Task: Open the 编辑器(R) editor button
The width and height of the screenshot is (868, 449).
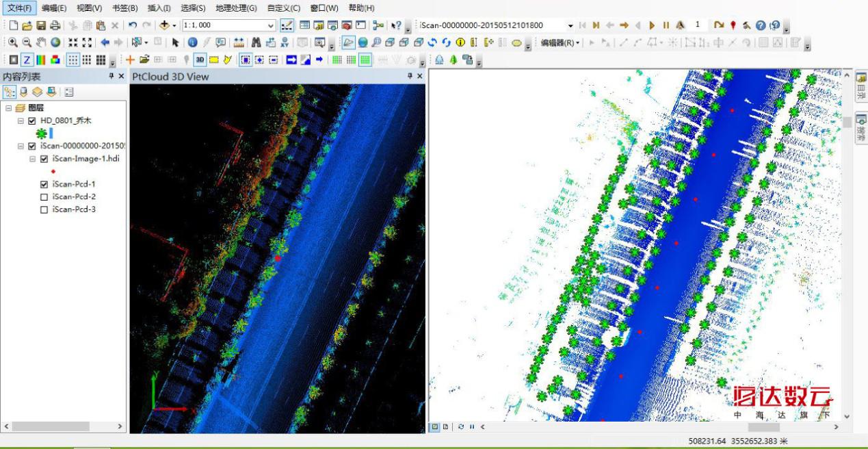Action: [560, 42]
